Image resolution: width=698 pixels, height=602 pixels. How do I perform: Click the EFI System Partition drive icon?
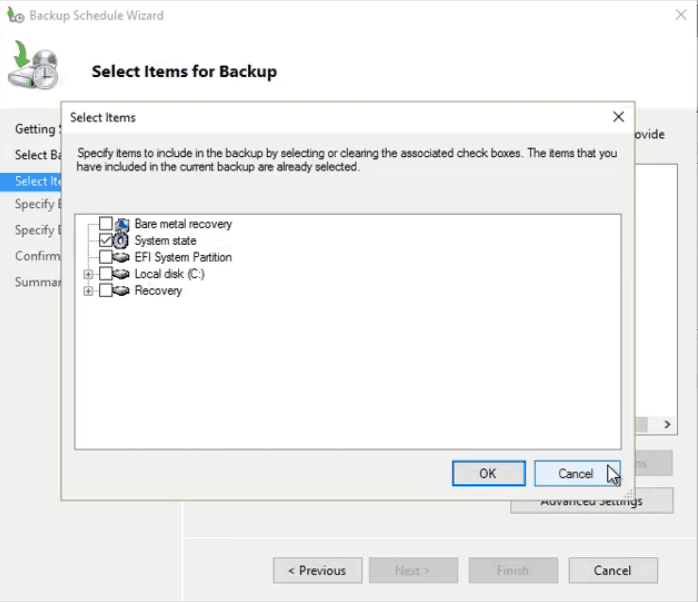click(x=121, y=257)
